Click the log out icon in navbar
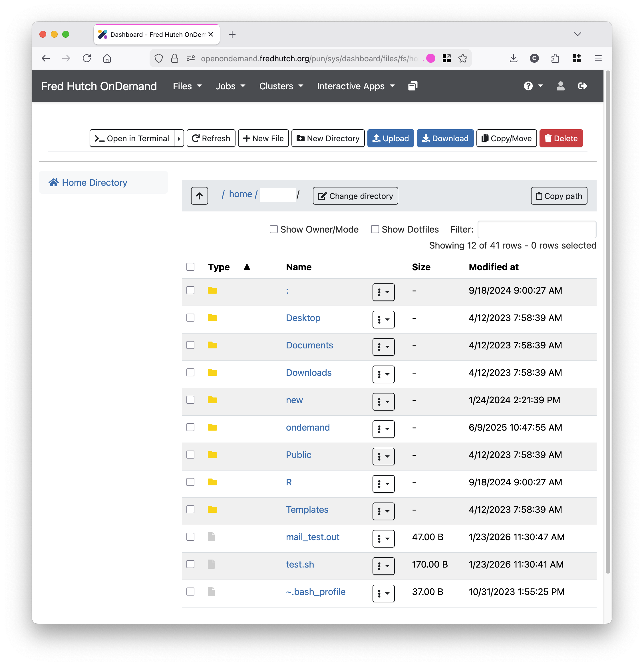644x666 pixels. (582, 86)
